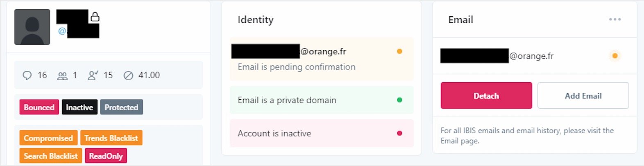Screen dimensions: 644x166
Task: Select the Protected label
Action: coord(121,107)
